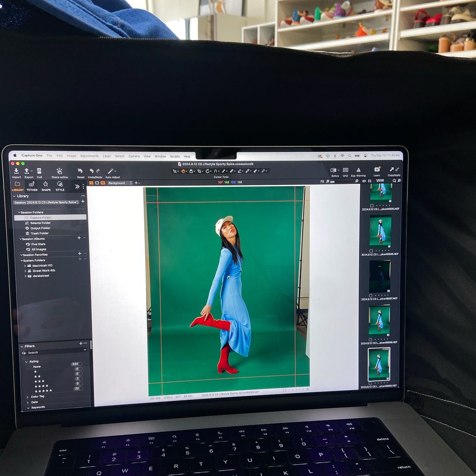Open the Cull tool

(39, 171)
